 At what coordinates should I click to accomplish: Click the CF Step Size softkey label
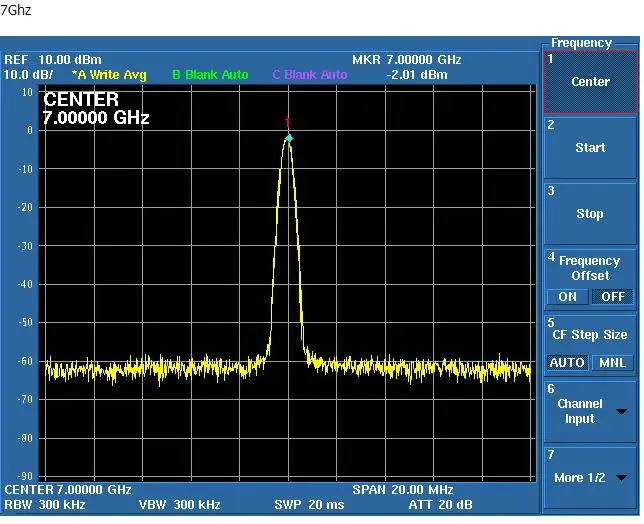click(x=590, y=335)
